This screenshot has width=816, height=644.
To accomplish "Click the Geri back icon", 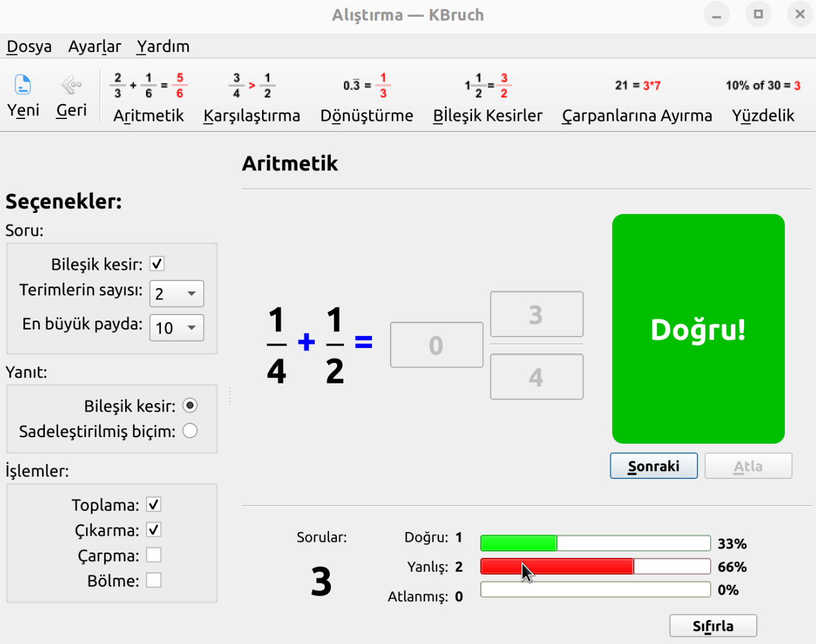I will pos(70,94).
